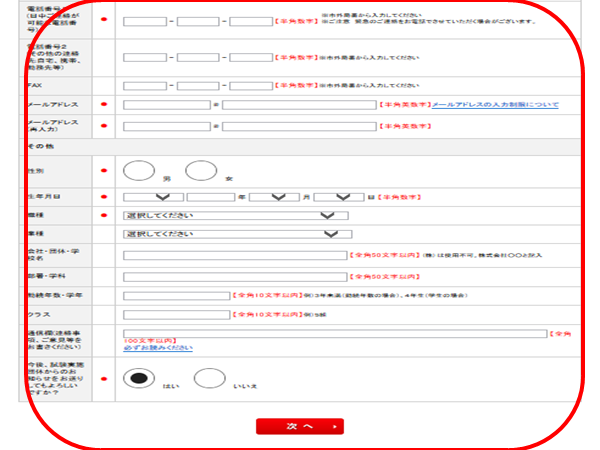
Task: Open the birth date era dropdown
Action: click(x=153, y=197)
